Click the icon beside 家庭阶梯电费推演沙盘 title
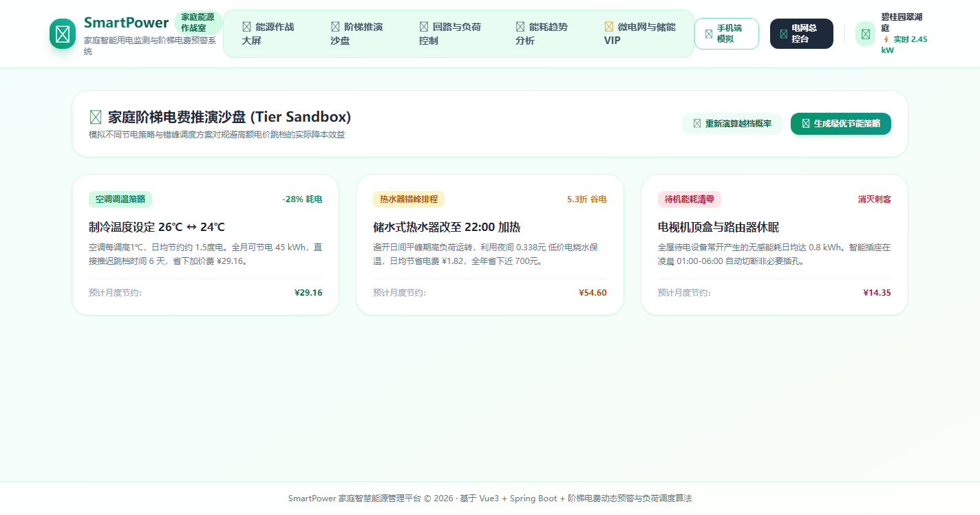 (96, 117)
